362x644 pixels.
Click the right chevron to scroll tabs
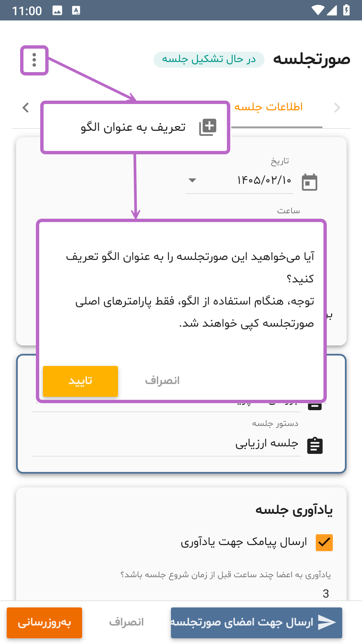point(337,108)
